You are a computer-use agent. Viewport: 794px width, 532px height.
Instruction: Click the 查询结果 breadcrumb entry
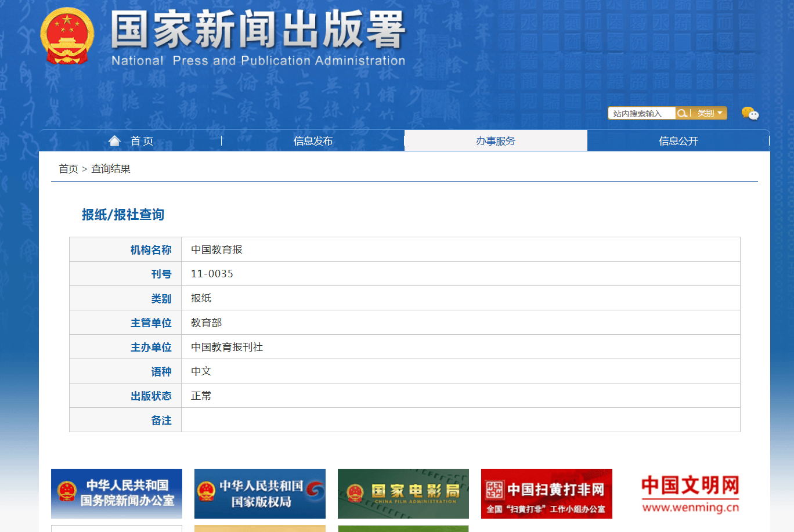(x=111, y=168)
